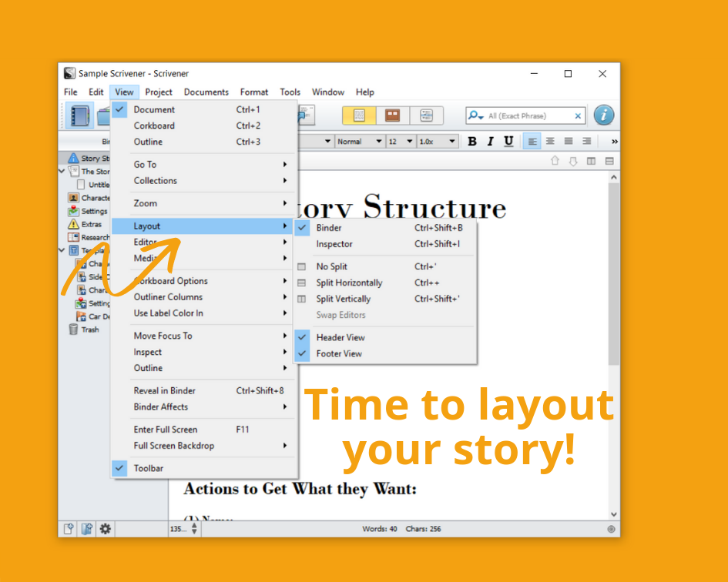Show more format bar options with »

tap(614, 142)
